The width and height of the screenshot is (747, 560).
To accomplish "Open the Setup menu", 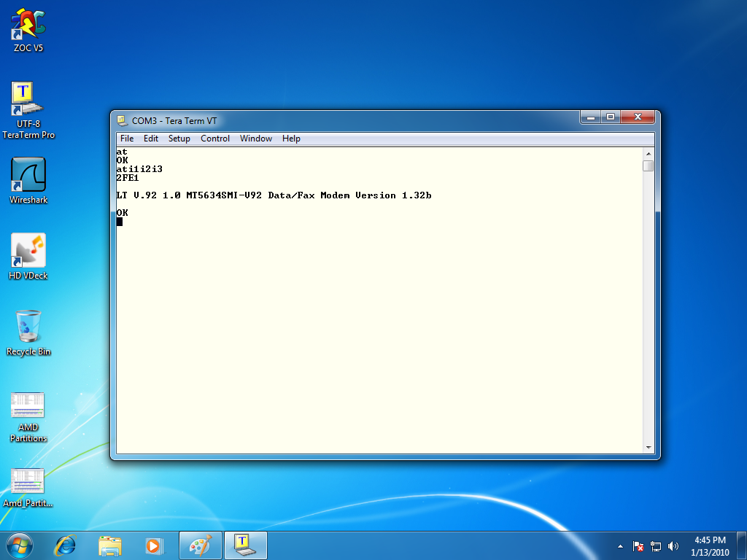I will (x=179, y=139).
